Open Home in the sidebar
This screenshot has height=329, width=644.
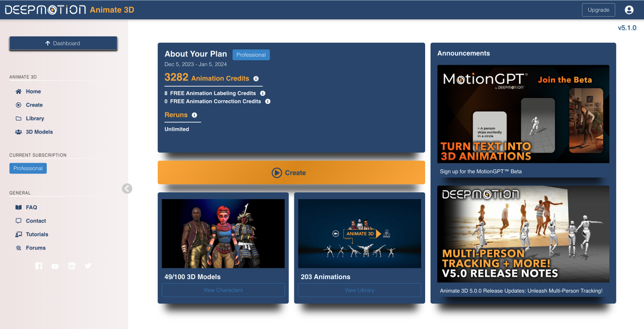coord(33,92)
